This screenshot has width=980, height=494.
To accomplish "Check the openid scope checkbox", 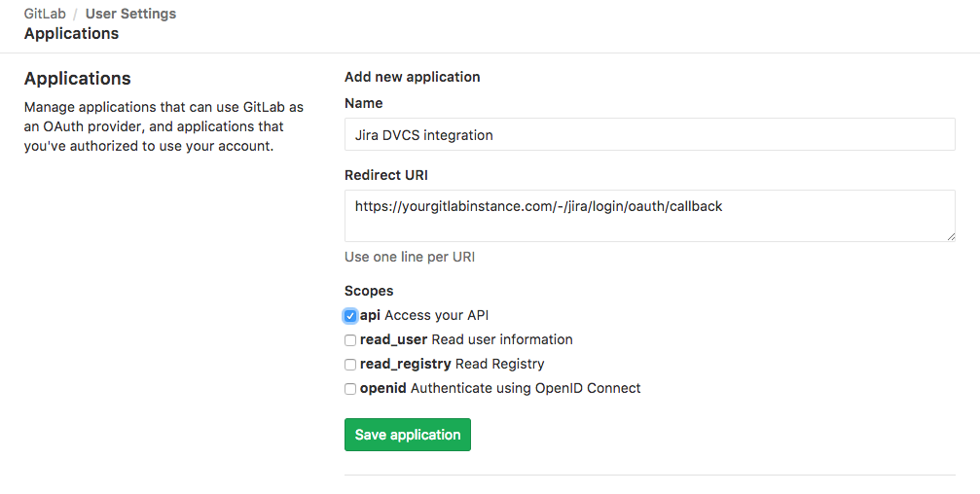I will (x=350, y=389).
